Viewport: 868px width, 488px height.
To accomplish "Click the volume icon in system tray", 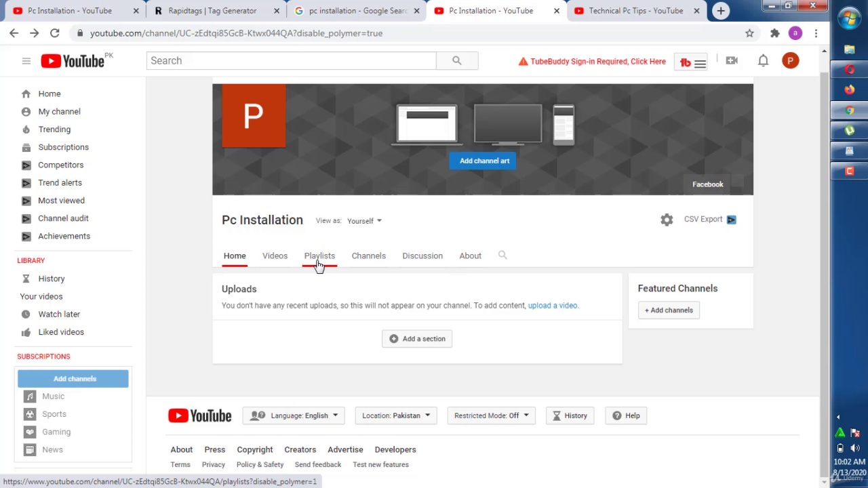I will click(854, 448).
